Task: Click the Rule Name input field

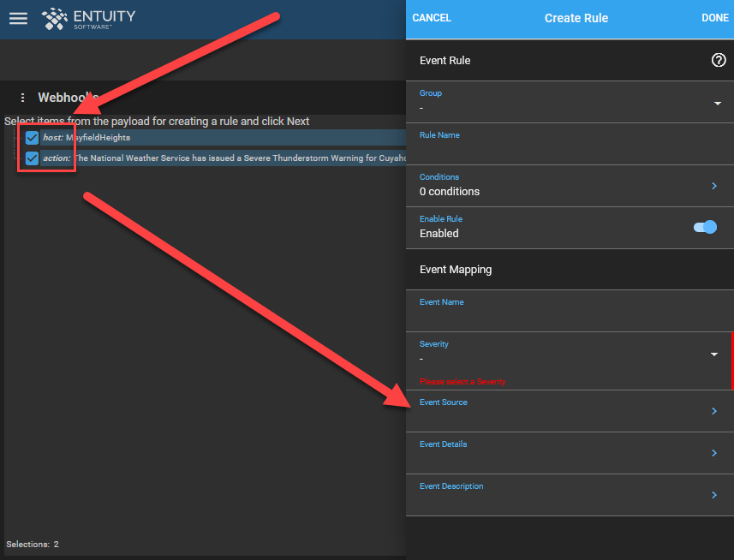Action: (565, 150)
